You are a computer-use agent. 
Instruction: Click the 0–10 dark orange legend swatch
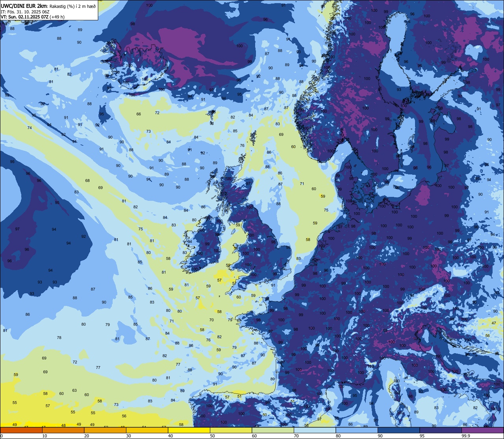(21, 430)
